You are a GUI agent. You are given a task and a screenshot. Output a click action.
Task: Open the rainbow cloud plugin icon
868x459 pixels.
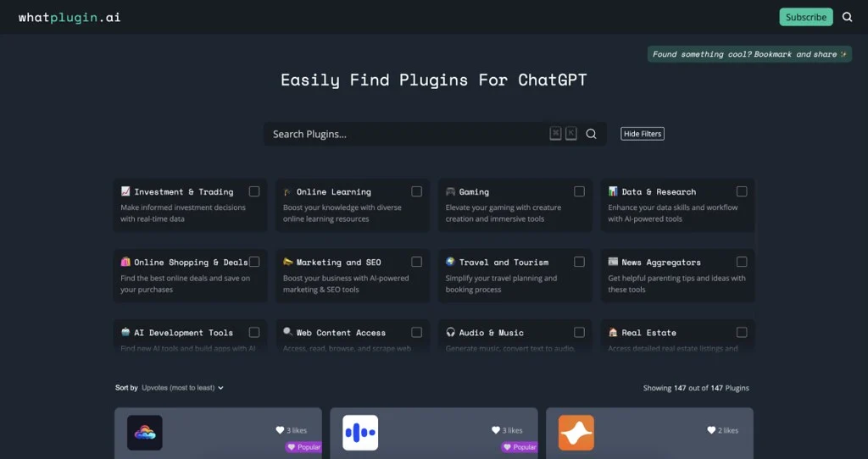145,433
